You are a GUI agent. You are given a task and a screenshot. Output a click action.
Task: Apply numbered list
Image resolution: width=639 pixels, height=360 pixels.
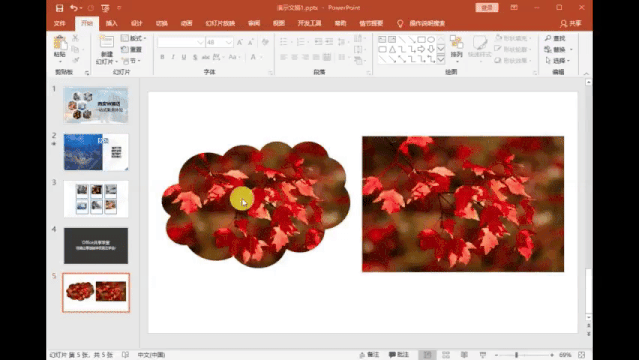point(302,42)
